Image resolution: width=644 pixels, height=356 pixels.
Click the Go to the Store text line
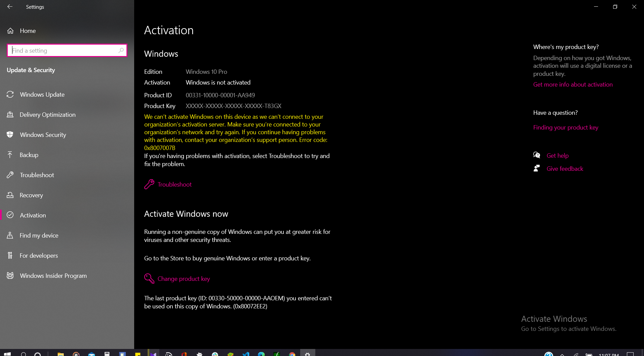[227, 258]
